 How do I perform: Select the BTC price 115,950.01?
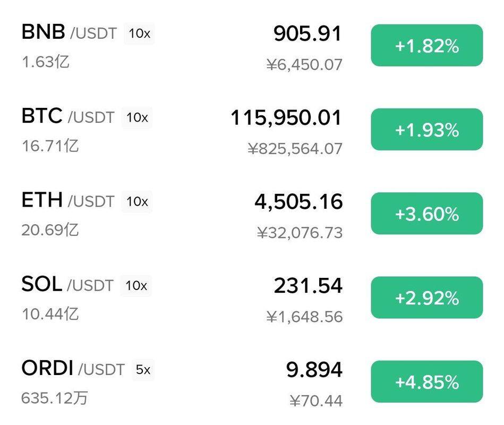pyautogui.click(x=286, y=118)
